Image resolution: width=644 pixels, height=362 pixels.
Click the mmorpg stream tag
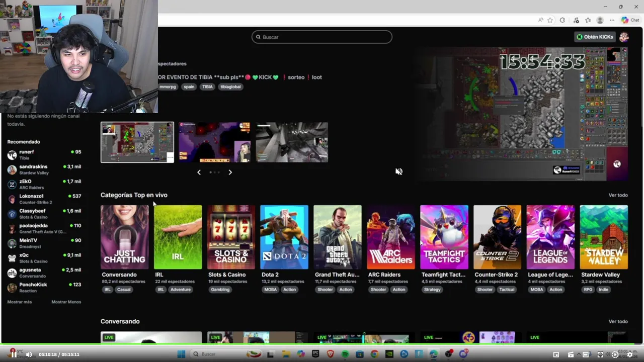pos(168,86)
